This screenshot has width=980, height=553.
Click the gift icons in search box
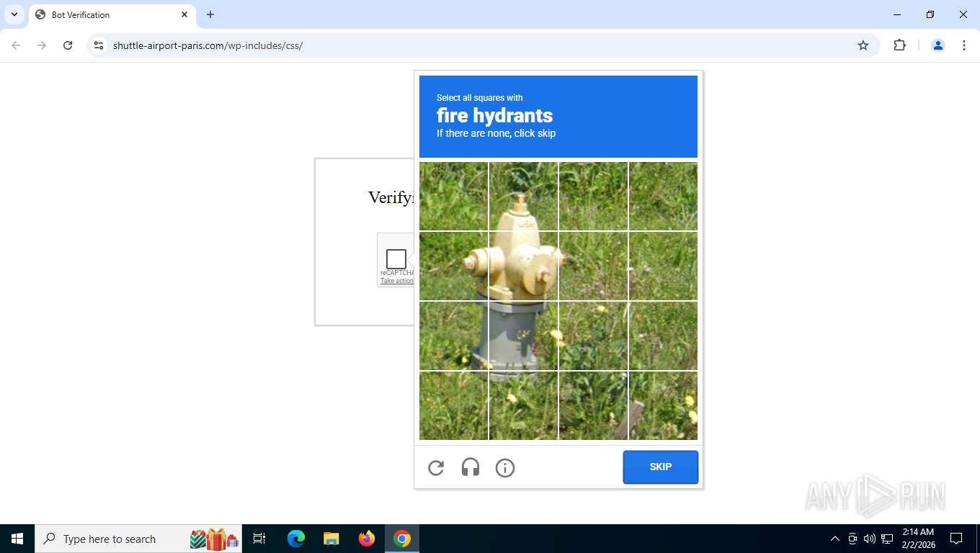(214, 539)
